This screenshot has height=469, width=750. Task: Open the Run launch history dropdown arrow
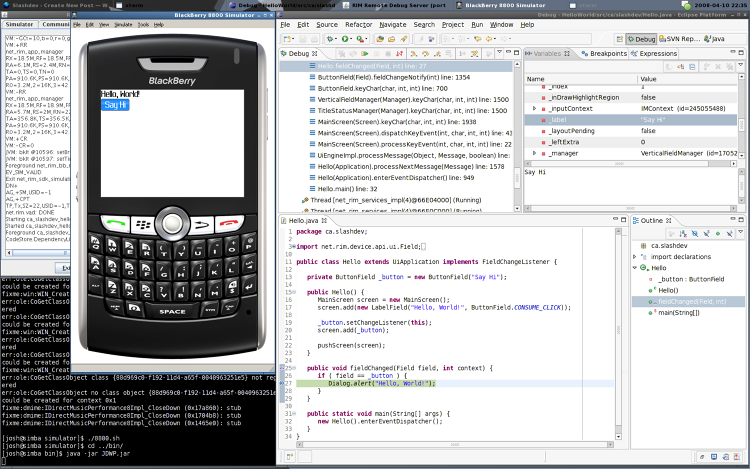point(352,39)
